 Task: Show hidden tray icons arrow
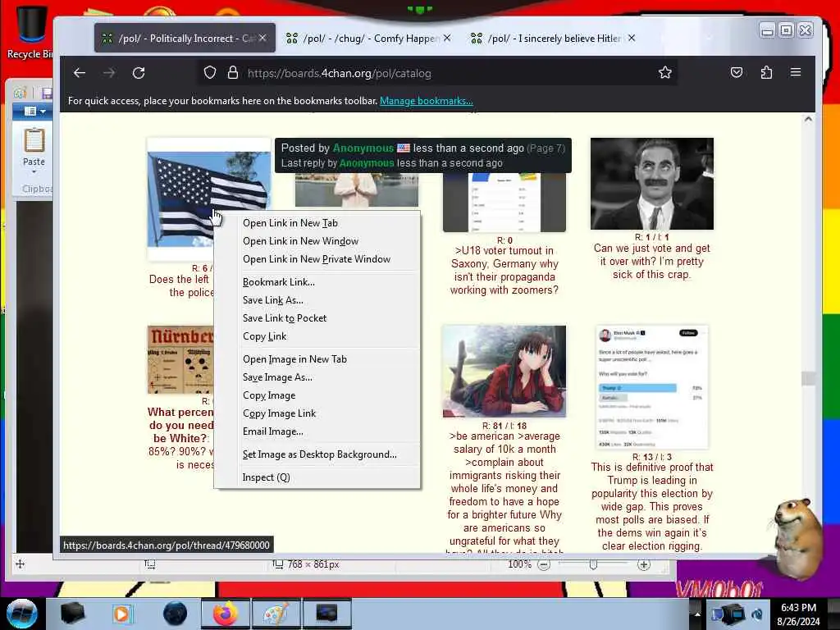(697, 614)
